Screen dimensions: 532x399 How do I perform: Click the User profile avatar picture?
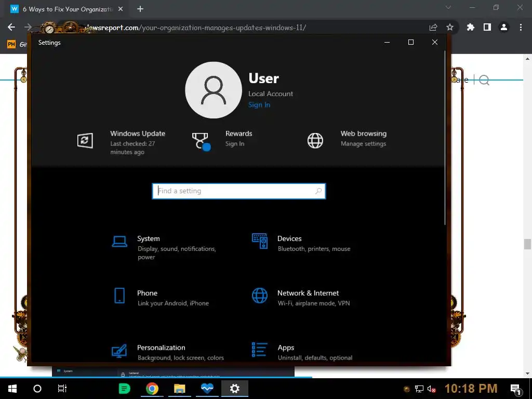[214, 90]
